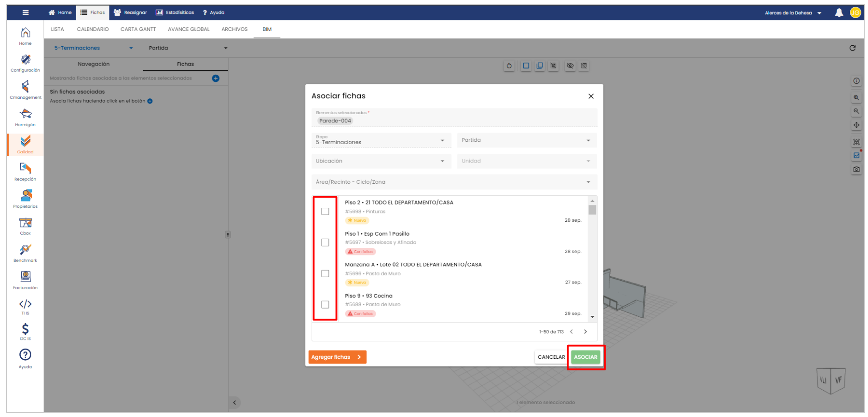Tick checkbox for Piso 9 • 93 Cocina
This screenshot has width=868, height=417.
(x=325, y=305)
